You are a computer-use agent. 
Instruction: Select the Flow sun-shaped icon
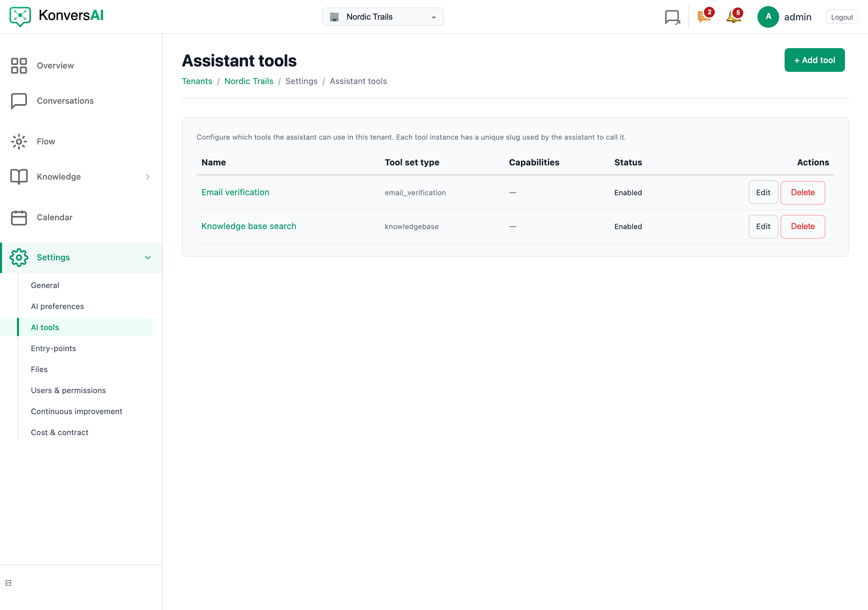click(19, 141)
